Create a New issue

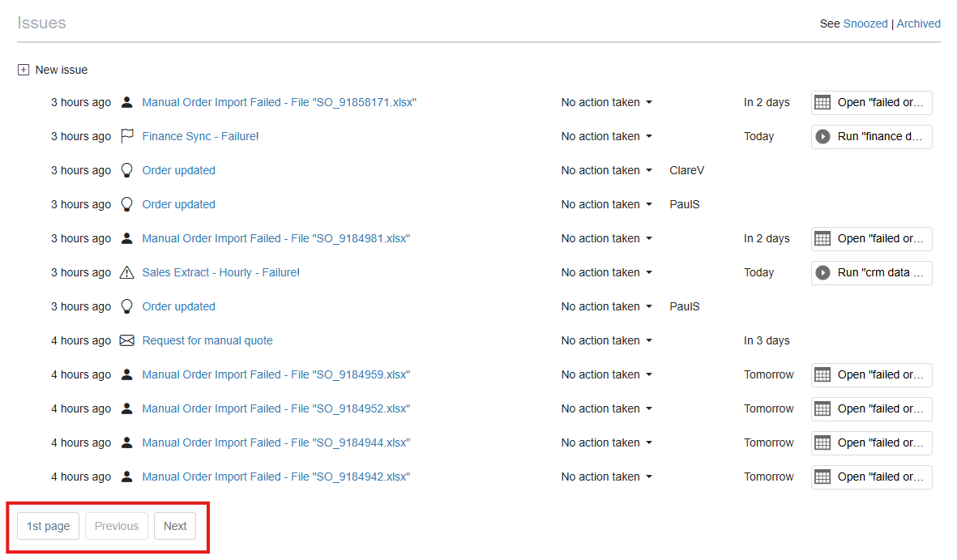click(x=61, y=70)
